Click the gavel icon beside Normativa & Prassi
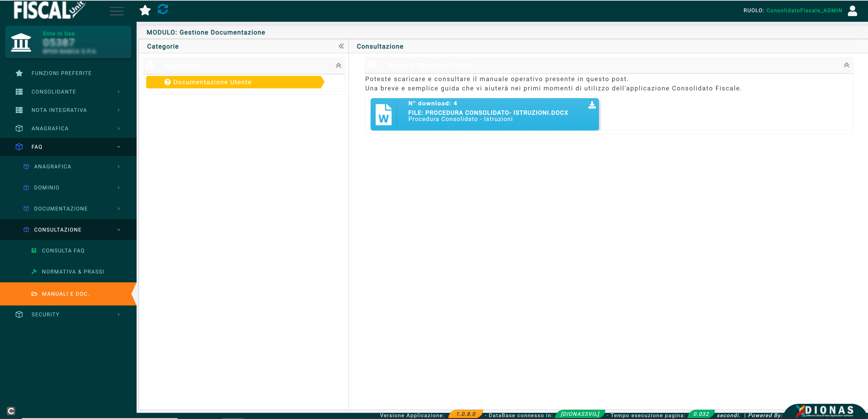The width and height of the screenshot is (868, 419). pyautogui.click(x=34, y=271)
